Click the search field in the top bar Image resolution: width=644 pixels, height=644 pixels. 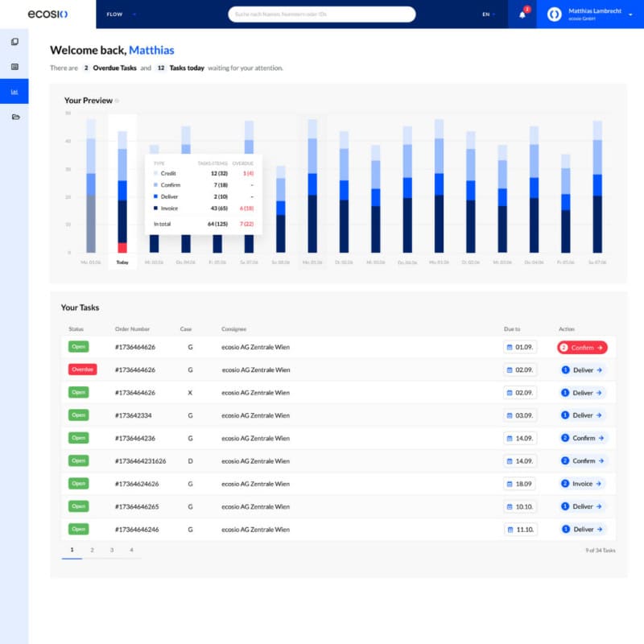[322, 14]
